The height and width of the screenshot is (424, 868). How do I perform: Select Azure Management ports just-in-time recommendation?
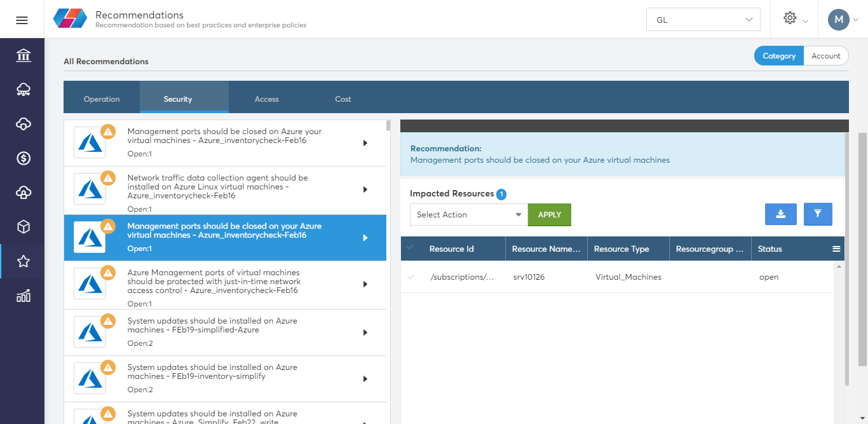[x=225, y=284]
